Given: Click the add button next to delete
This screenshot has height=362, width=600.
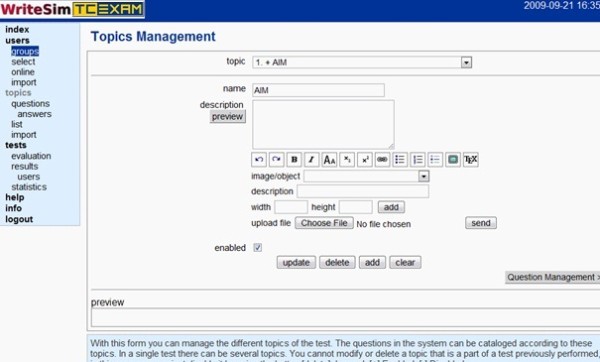Looking at the screenshot, I should [372, 263].
